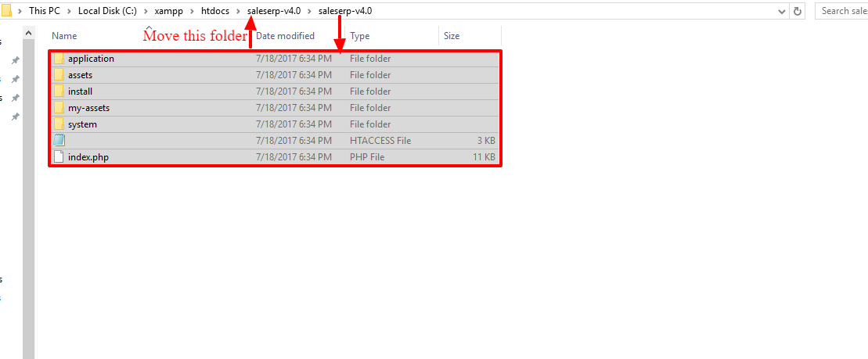Click the navigation pane vertical scrollbar

coord(29,196)
